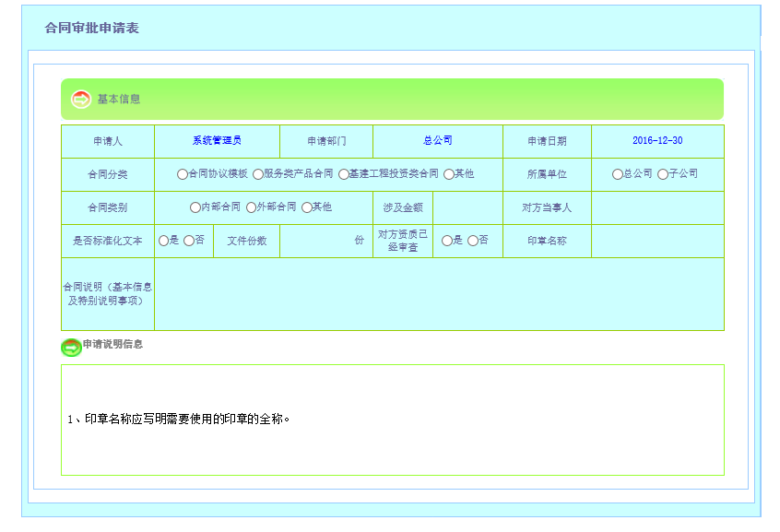Screen dimensions: 780x532
Task: Select 其他 under 合同分类
Action: click(x=449, y=174)
